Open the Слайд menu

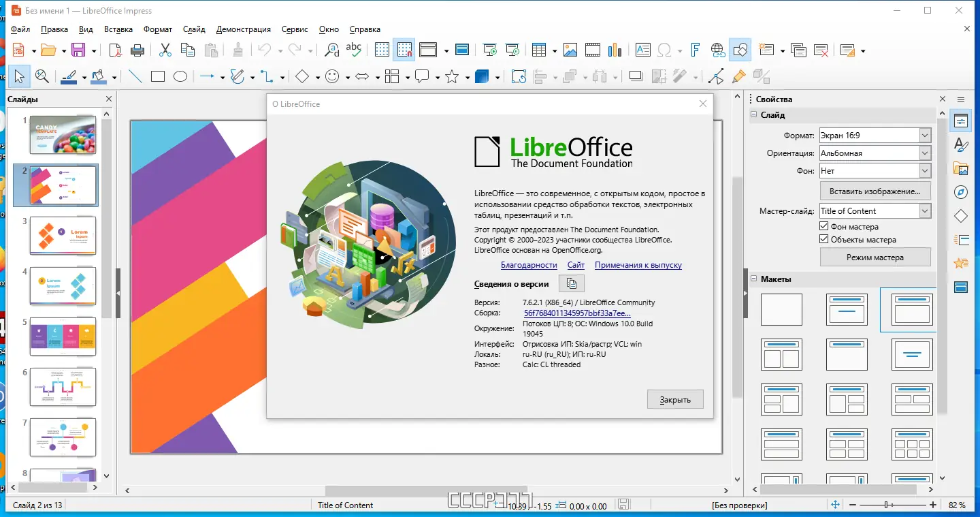click(x=194, y=29)
